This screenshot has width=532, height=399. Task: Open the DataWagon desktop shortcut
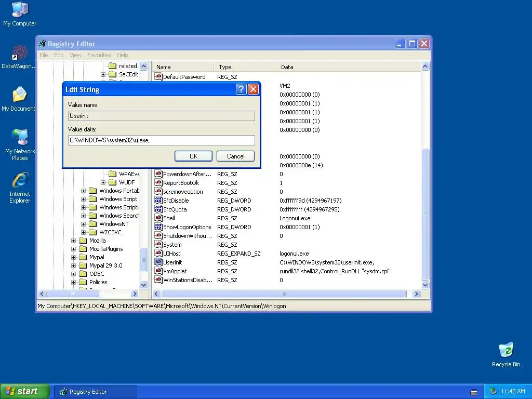(18, 57)
